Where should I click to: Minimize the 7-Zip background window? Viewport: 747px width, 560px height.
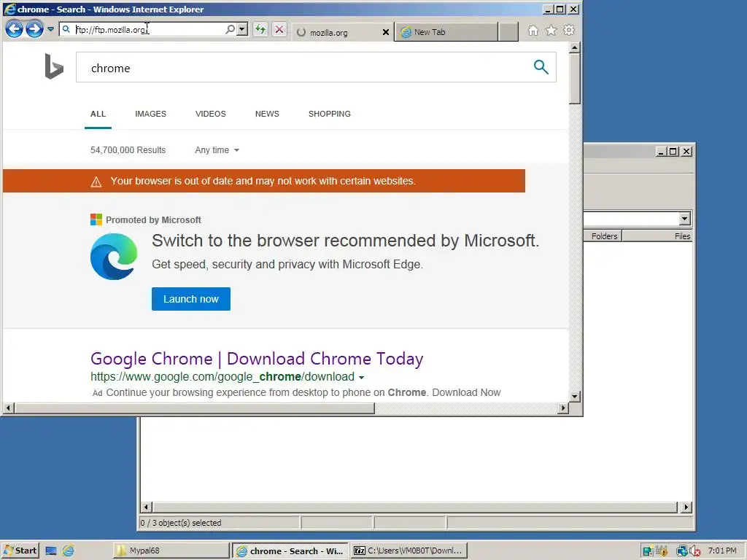coord(661,152)
